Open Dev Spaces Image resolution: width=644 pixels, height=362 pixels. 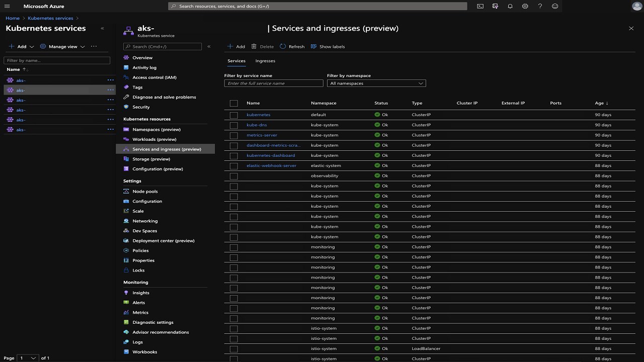coord(145,231)
